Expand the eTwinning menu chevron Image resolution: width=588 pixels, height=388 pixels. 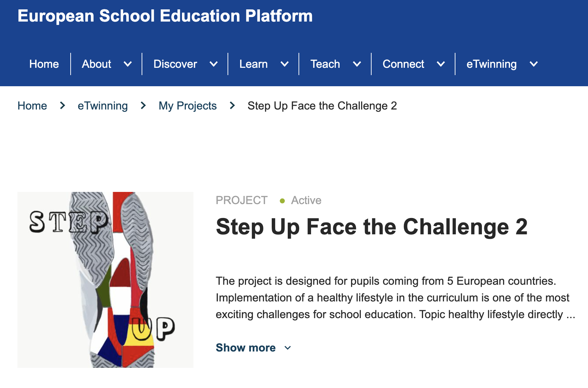(534, 64)
